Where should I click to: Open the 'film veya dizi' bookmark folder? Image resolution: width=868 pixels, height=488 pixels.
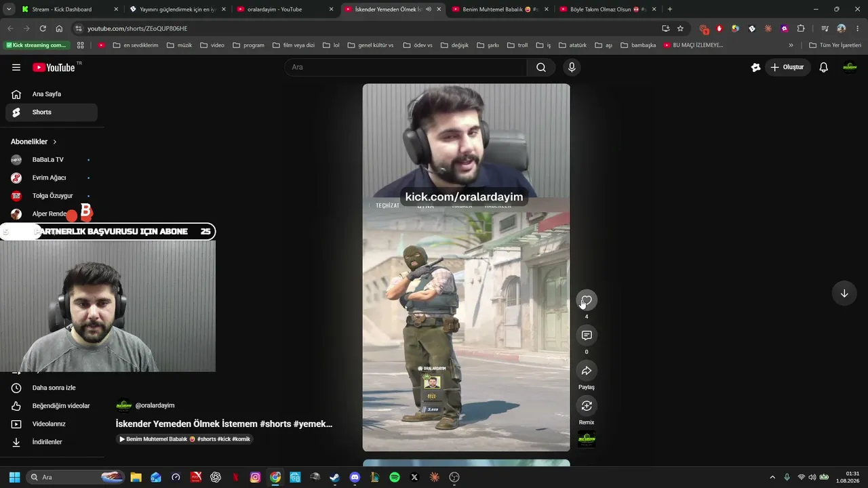pyautogui.click(x=294, y=45)
